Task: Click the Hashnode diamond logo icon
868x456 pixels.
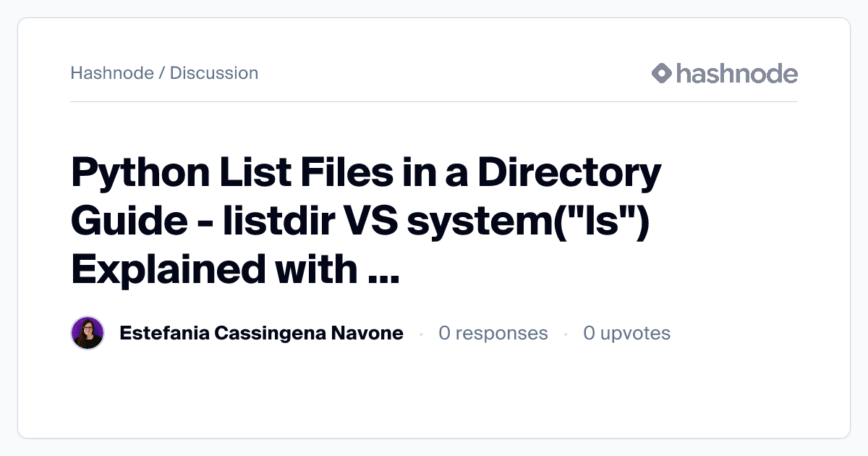Action: point(662,73)
